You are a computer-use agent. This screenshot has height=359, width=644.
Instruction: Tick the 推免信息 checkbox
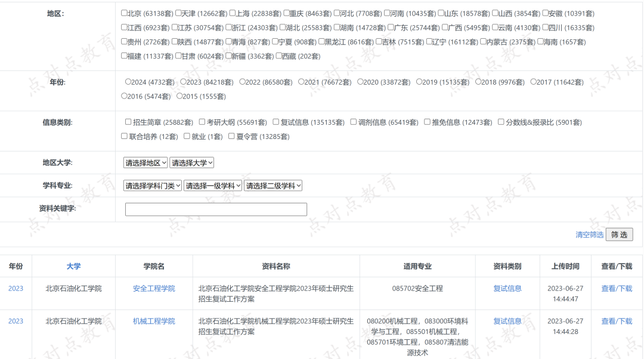[427, 122]
